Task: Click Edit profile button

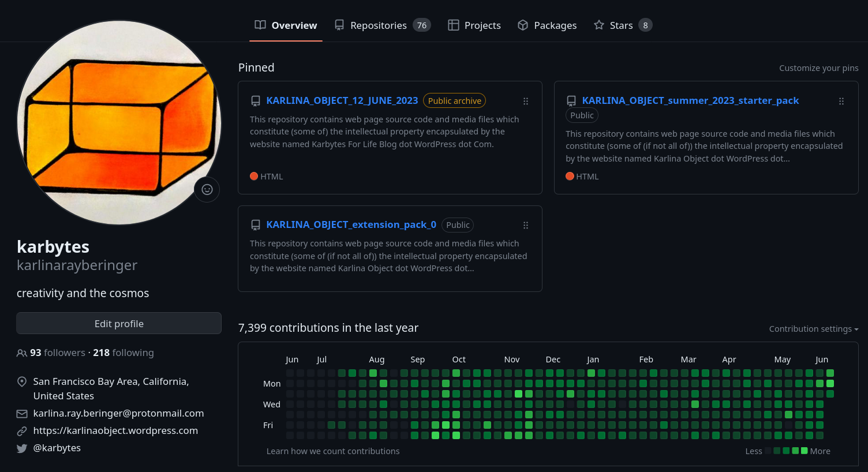Action: (119, 323)
